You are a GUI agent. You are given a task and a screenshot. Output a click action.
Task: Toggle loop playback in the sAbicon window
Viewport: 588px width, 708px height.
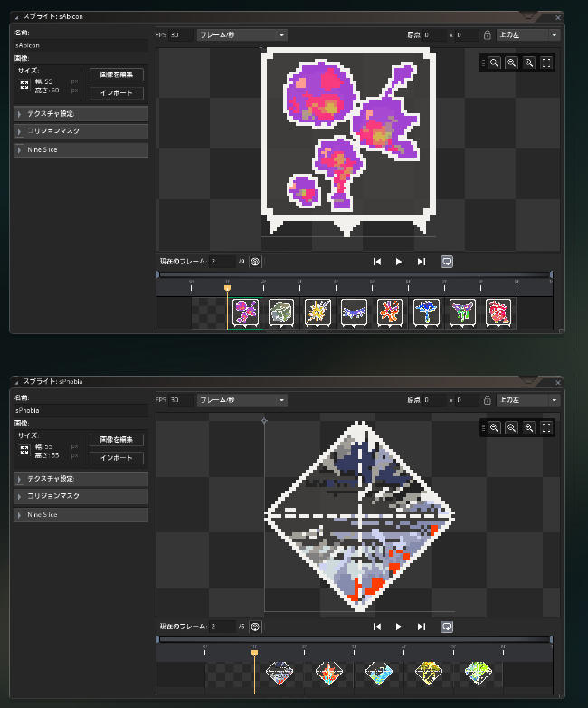[447, 262]
